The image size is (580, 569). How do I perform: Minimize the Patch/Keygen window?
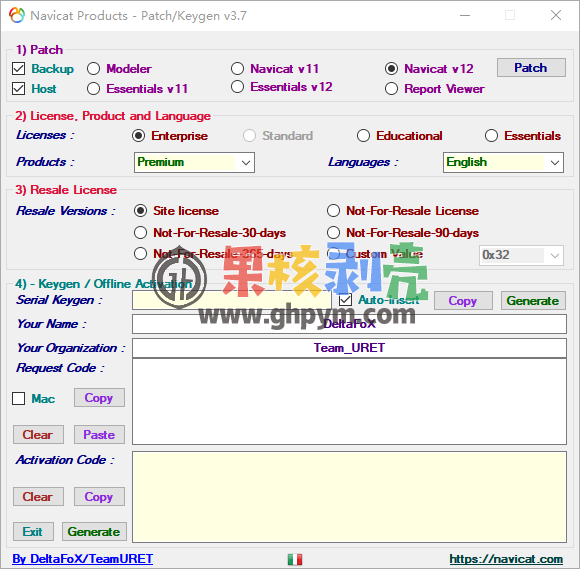(x=465, y=16)
